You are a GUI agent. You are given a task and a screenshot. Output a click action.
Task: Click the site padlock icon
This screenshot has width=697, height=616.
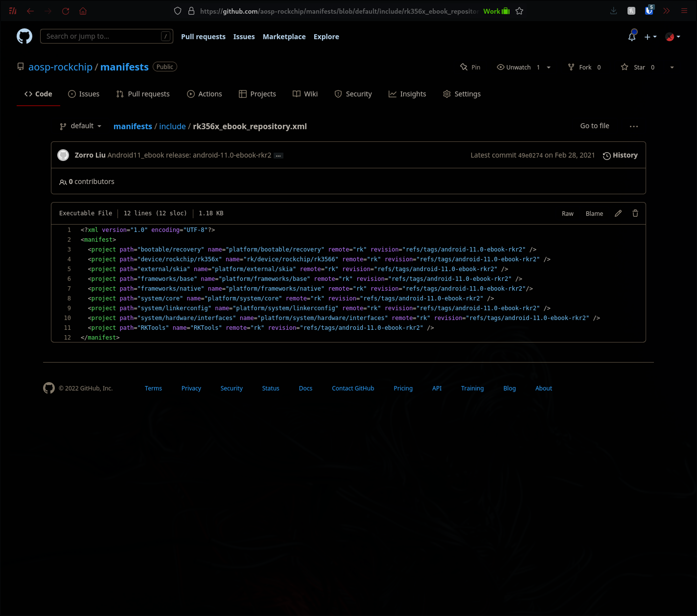tap(191, 11)
